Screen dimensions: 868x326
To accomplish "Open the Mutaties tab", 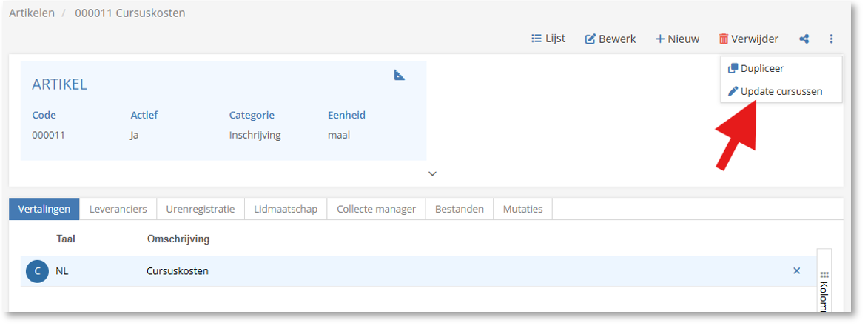I will (x=522, y=209).
